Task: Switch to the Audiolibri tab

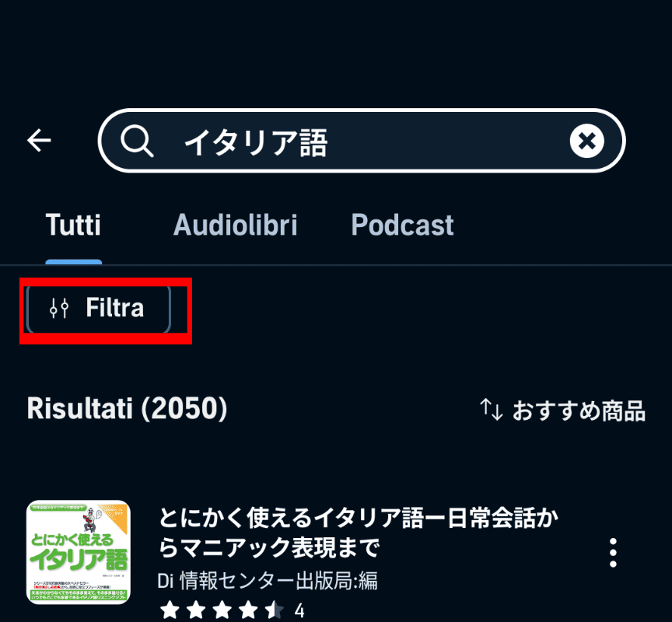Action: (x=235, y=225)
